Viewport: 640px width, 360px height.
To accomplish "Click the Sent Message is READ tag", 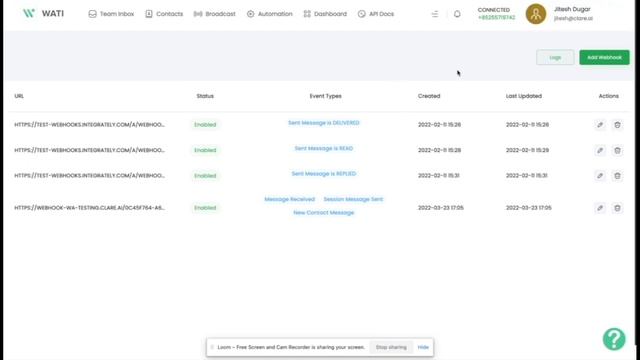I will (x=324, y=149).
